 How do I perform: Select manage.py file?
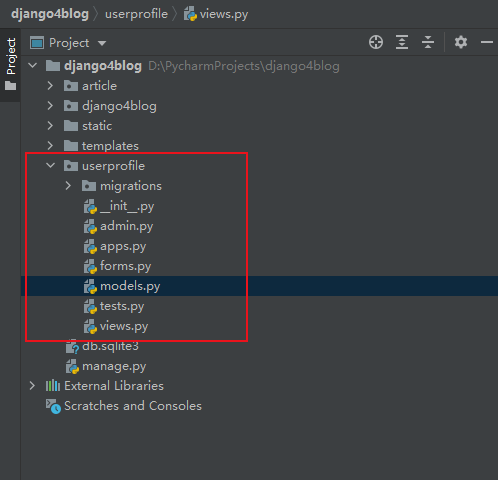(x=114, y=366)
